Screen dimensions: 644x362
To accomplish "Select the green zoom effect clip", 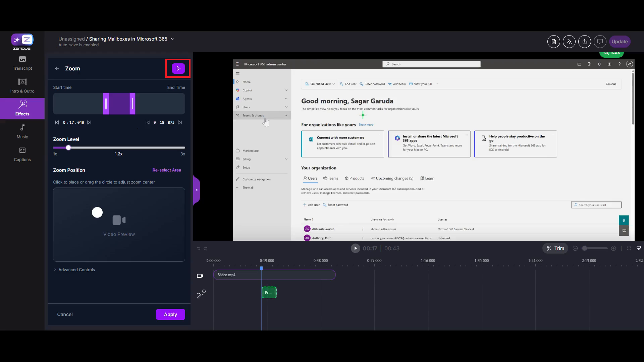I will 269,292.
